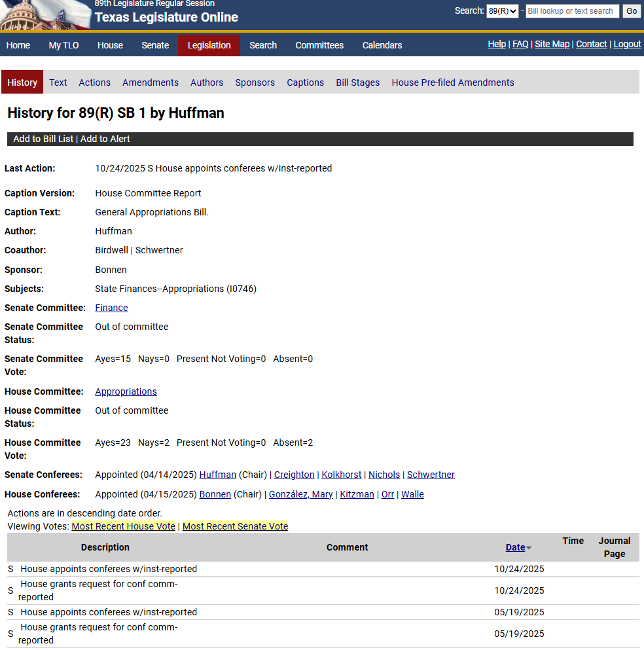Click Add to Alert

coord(104,139)
